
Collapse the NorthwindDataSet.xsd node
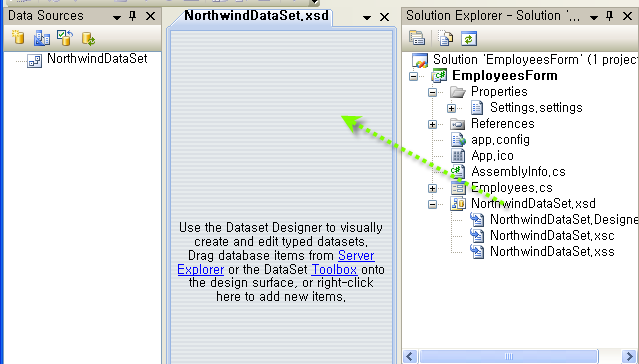click(432, 204)
